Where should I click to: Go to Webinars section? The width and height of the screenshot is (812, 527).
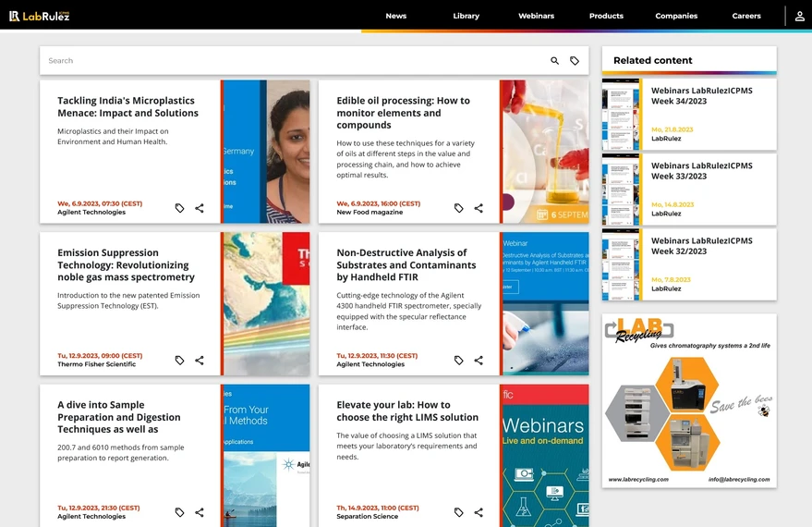click(x=536, y=16)
